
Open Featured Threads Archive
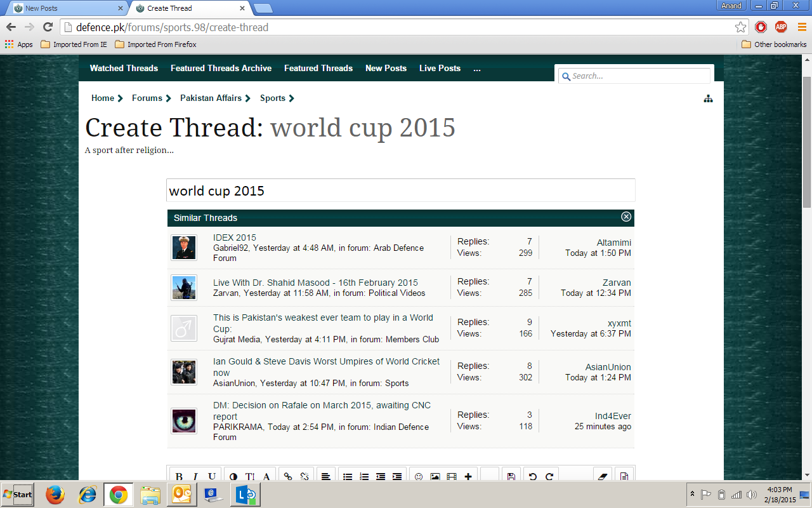coord(221,68)
